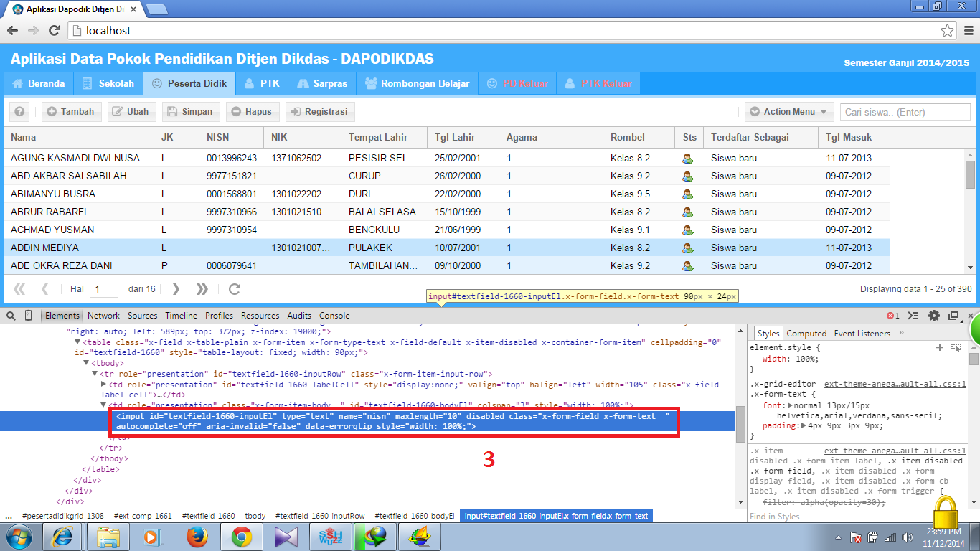Collapse the tr textfield-1660-inputRow node
Screen dimensions: 980x551
(x=95, y=374)
